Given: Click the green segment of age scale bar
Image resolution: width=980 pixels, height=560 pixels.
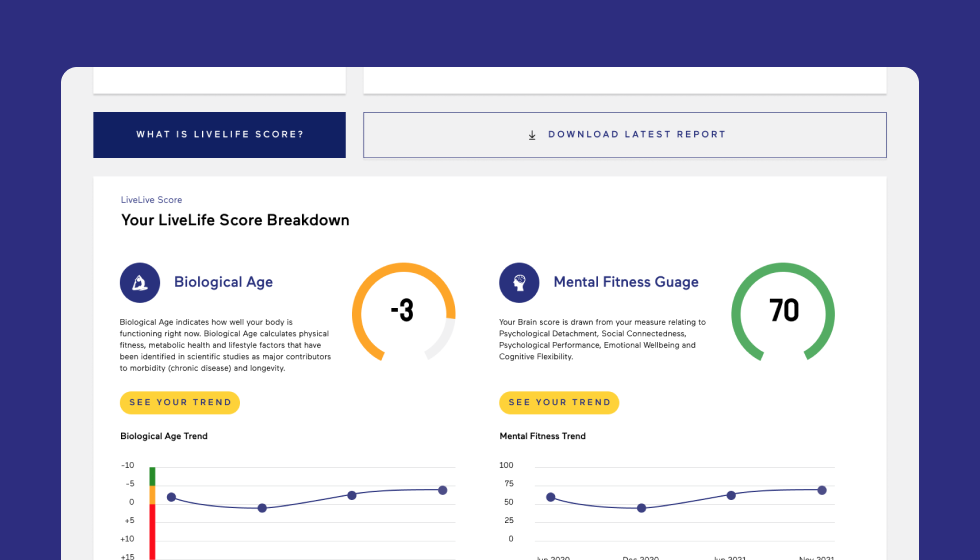Looking at the screenshot, I should (152, 476).
